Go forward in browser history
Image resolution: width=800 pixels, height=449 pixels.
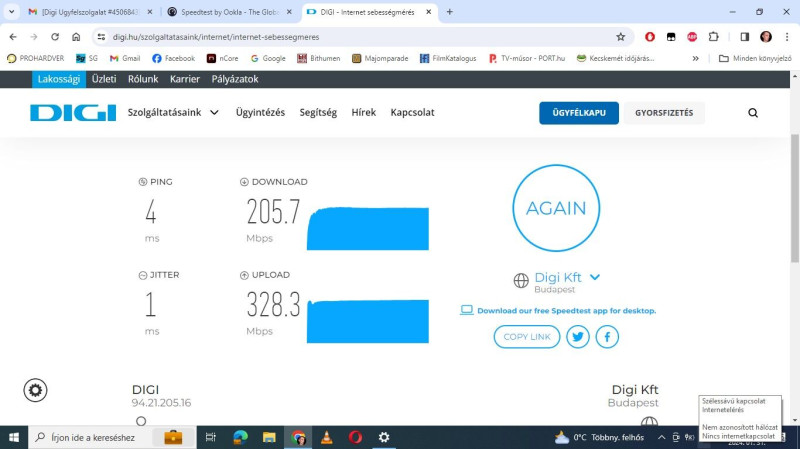tap(34, 37)
